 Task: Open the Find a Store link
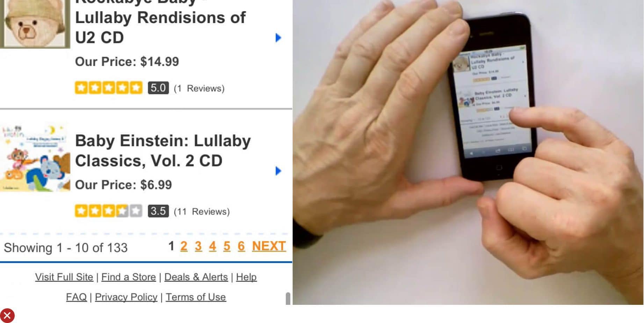[129, 277]
